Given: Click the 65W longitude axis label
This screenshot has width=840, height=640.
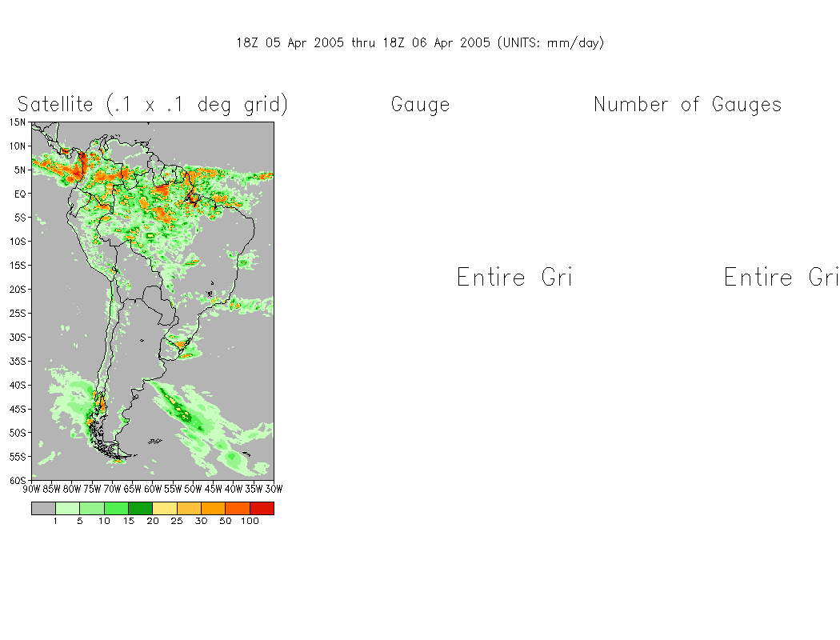Looking at the screenshot, I should pos(132,489).
